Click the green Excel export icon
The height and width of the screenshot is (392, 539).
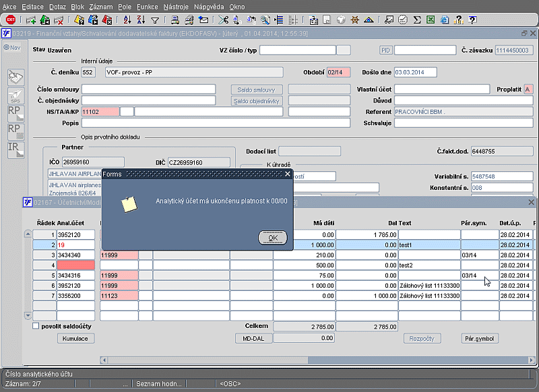(x=431, y=20)
